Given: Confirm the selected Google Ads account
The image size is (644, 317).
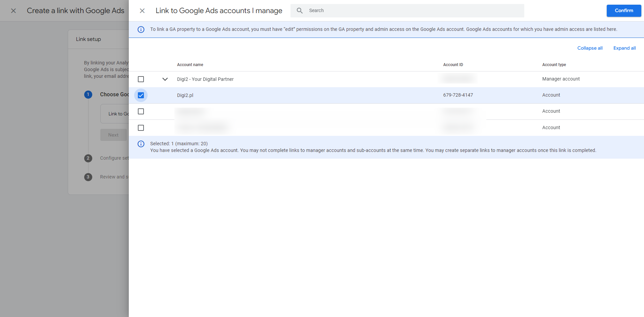Looking at the screenshot, I should (x=624, y=11).
